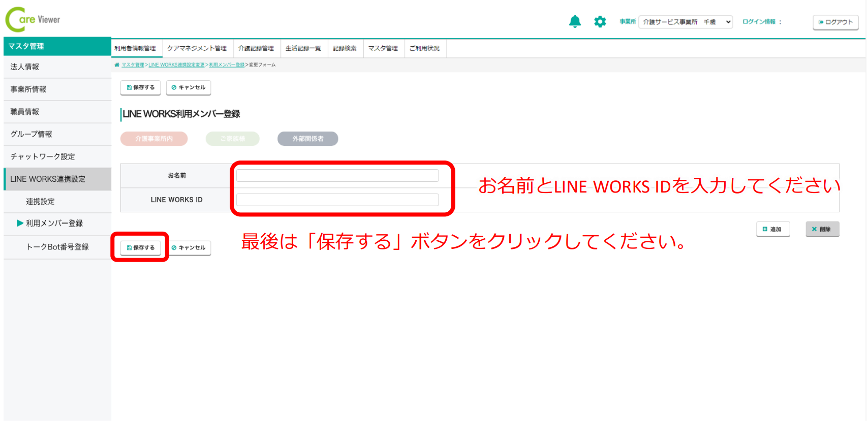Image resolution: width=868 pixels, height=445 pixels.
Task: Click the top 保存する button
Action: tap(141, 87)
